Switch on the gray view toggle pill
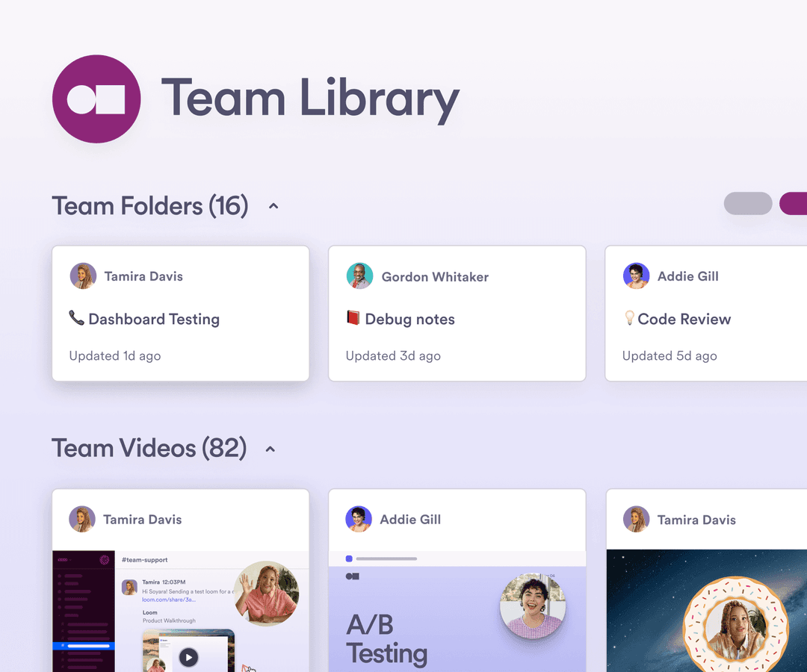Image resolution: width=807 pixels, height=672 pixels. click(x=748, y=203)
